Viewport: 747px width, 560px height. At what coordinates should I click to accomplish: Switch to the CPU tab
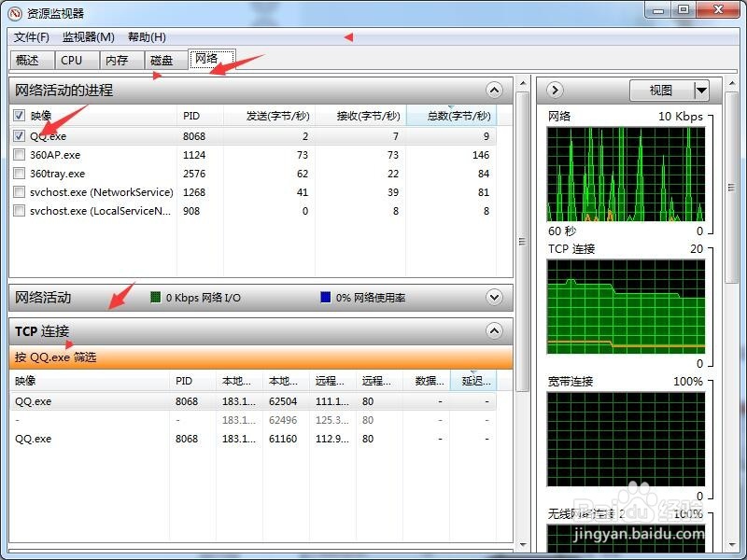(77, 61)
